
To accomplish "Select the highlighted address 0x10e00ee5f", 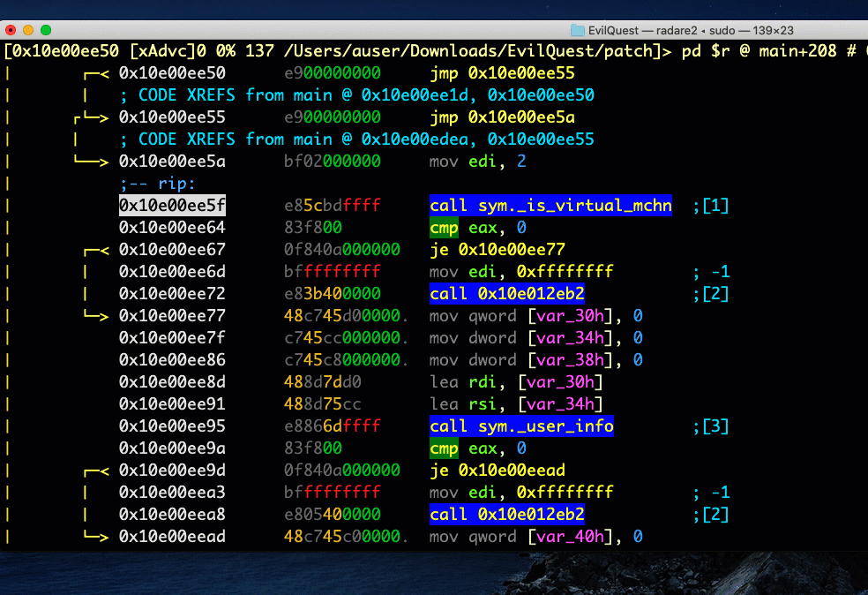I will pyautogui.click(x=172, y=206).
